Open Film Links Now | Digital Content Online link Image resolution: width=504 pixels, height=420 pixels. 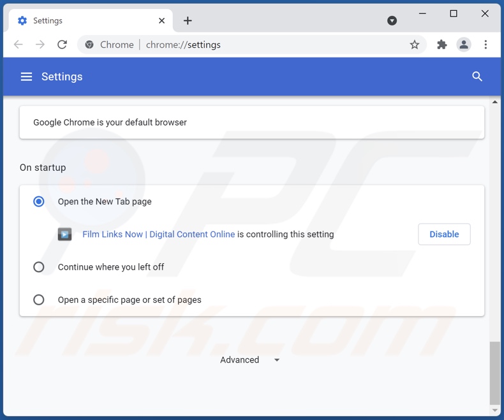click(x=158, y=235)
